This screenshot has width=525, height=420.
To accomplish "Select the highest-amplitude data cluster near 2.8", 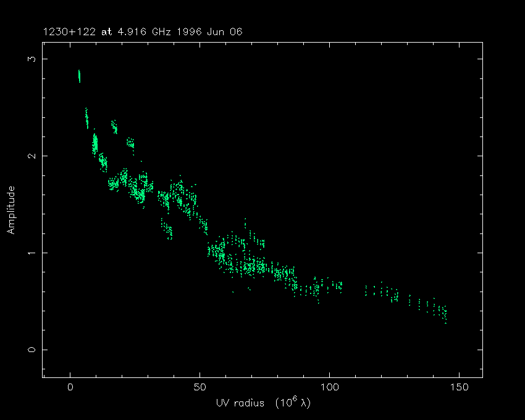I will pyautogui.click(x=79, y=76).
